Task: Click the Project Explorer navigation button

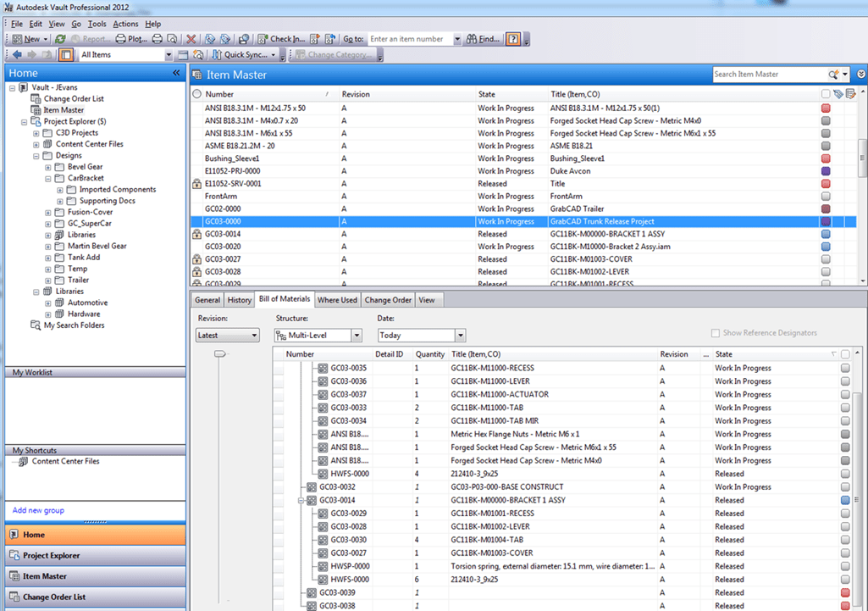Action: coord(95,556)
